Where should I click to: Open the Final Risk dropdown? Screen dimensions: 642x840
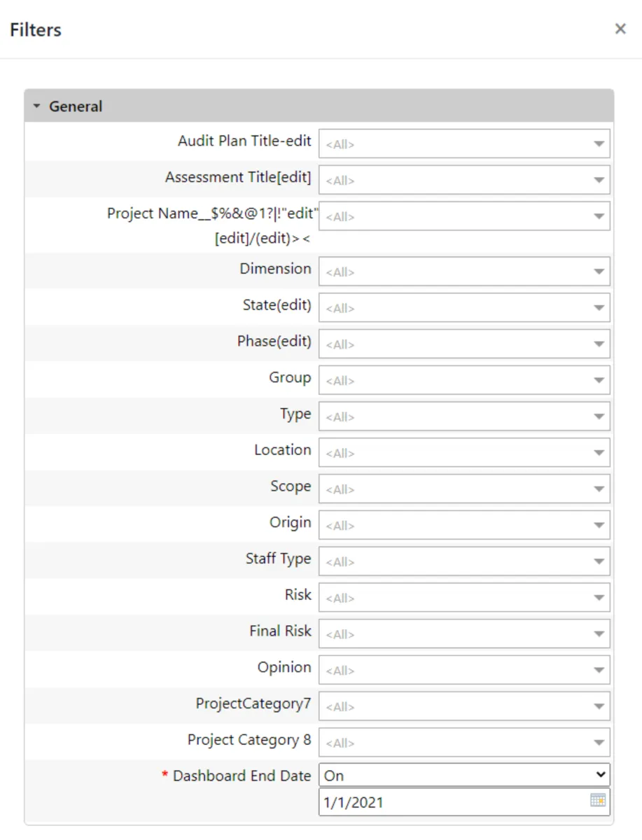tap(464, 634)
